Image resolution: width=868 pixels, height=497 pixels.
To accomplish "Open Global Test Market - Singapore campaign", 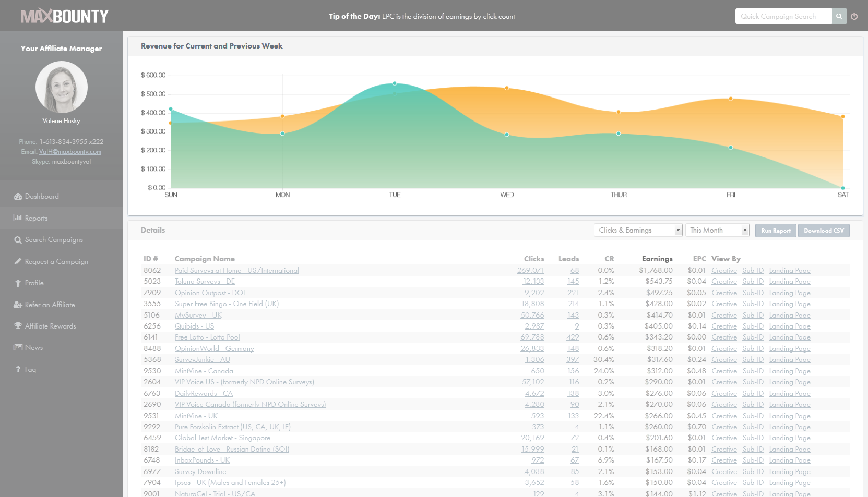I will (x=222, y=438).
